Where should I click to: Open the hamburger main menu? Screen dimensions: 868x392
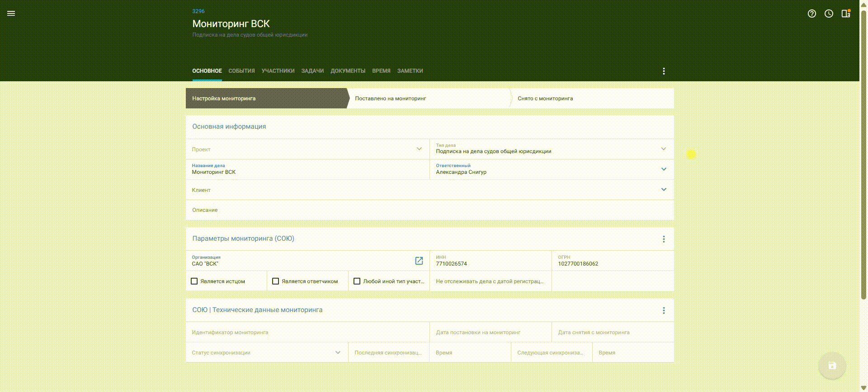pos(11,14)
